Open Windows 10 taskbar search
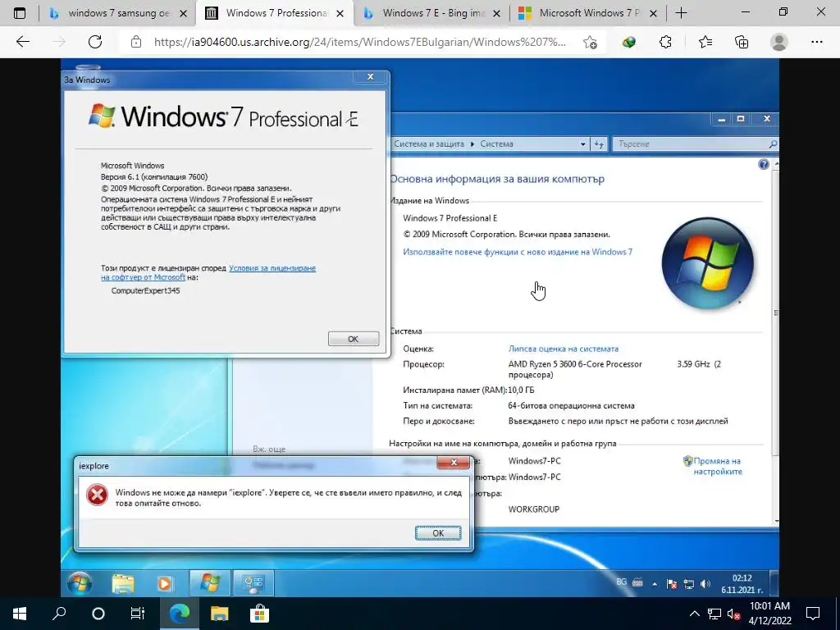This screenshot has height=630, width=840. click(59, 614)
